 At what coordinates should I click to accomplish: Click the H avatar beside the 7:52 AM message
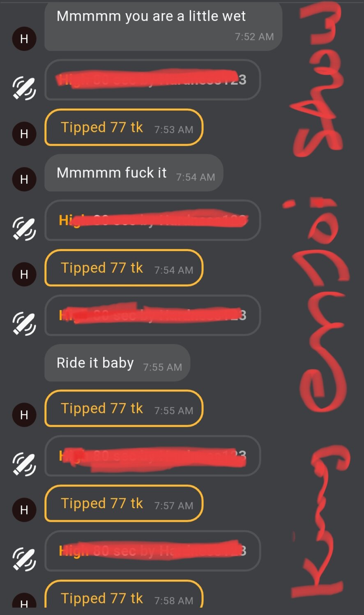tap(24, 39)
